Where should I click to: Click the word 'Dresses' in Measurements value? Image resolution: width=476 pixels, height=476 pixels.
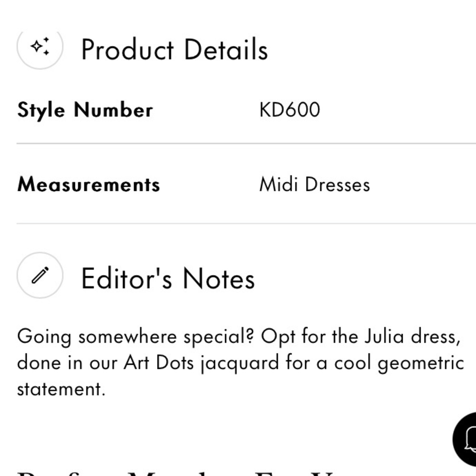point(337,184)
